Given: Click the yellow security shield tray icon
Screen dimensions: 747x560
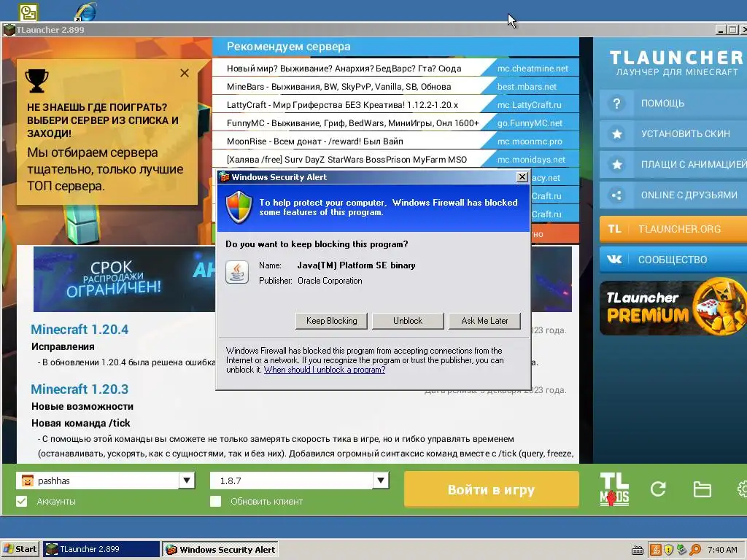Looking at the screenshot, I should (x=669, y=550).
